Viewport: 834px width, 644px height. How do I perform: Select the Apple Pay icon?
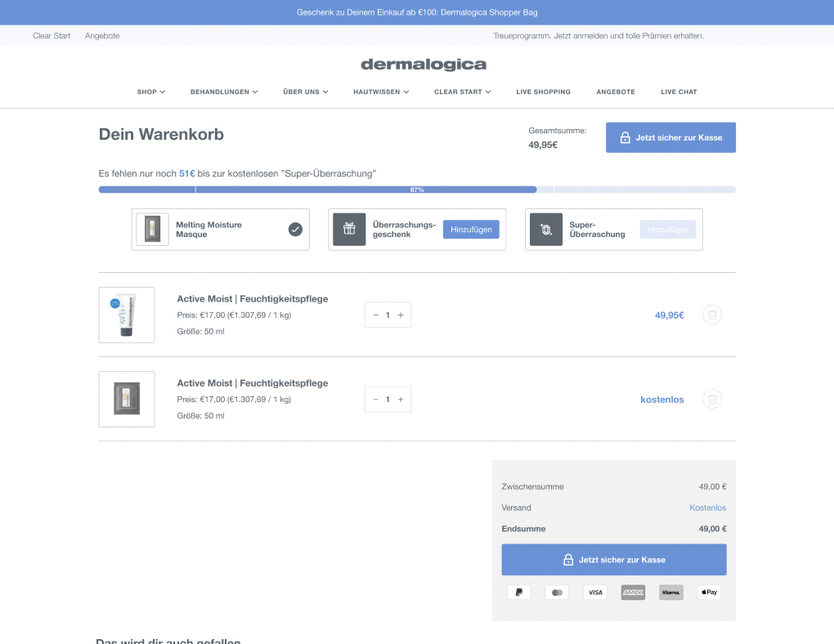pyautogui.click(x=708, y=592)
